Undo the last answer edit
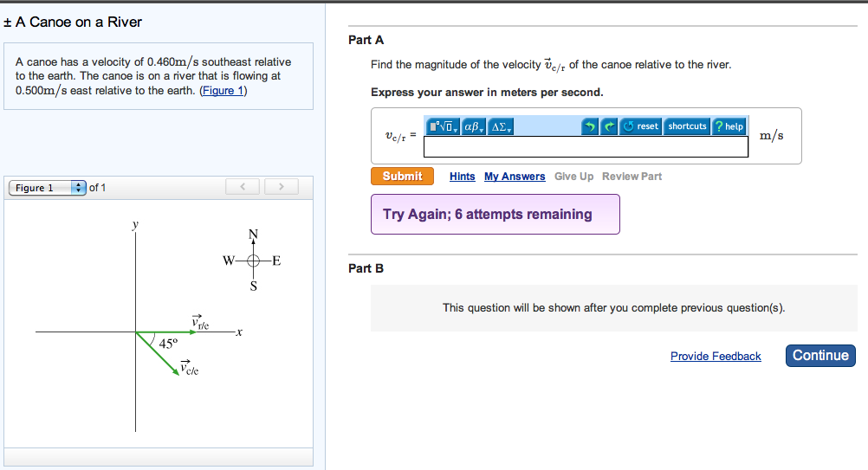 coord(591,126)
